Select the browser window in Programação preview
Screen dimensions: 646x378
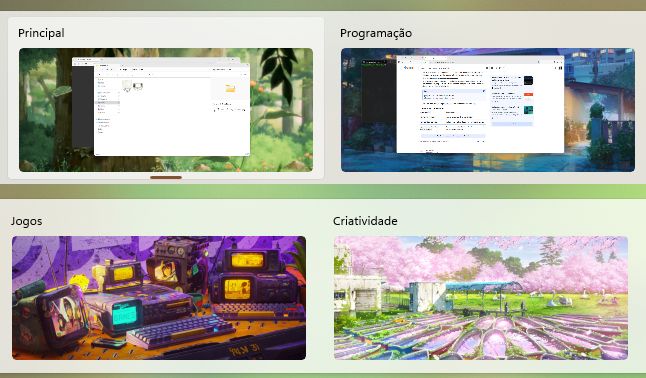[480, 104]
